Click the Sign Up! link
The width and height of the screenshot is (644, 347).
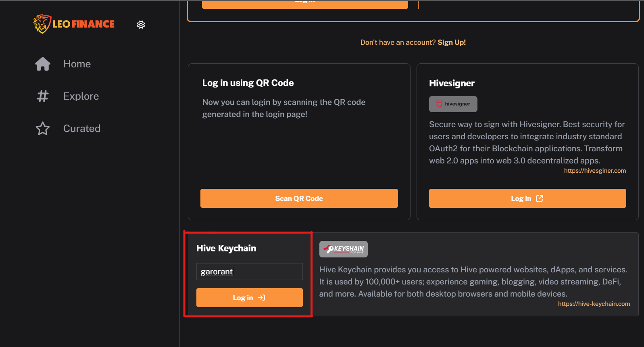pyautogui.click(x=452, y=42)
